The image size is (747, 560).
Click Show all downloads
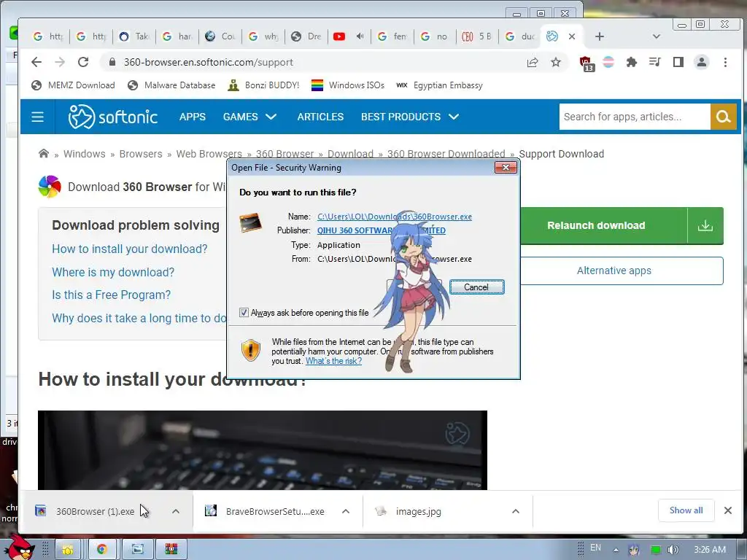click(x=686, y=510)
